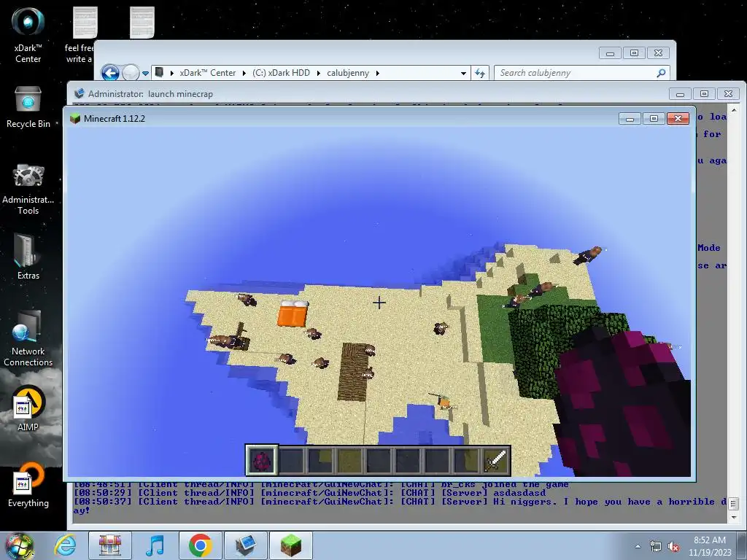Screen dimensions: 747x560
Task: Launch Internet Explorer from the taskbar
Action: tap(65, 545)
